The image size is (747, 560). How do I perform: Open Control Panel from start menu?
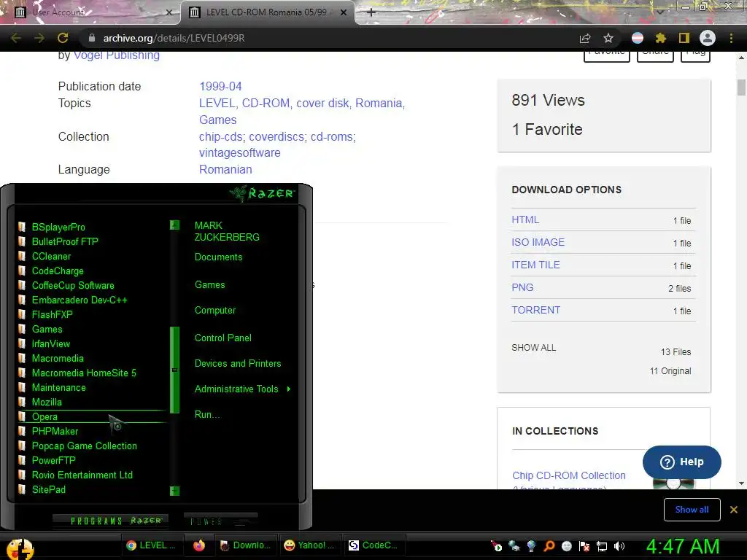coord(223,338)
